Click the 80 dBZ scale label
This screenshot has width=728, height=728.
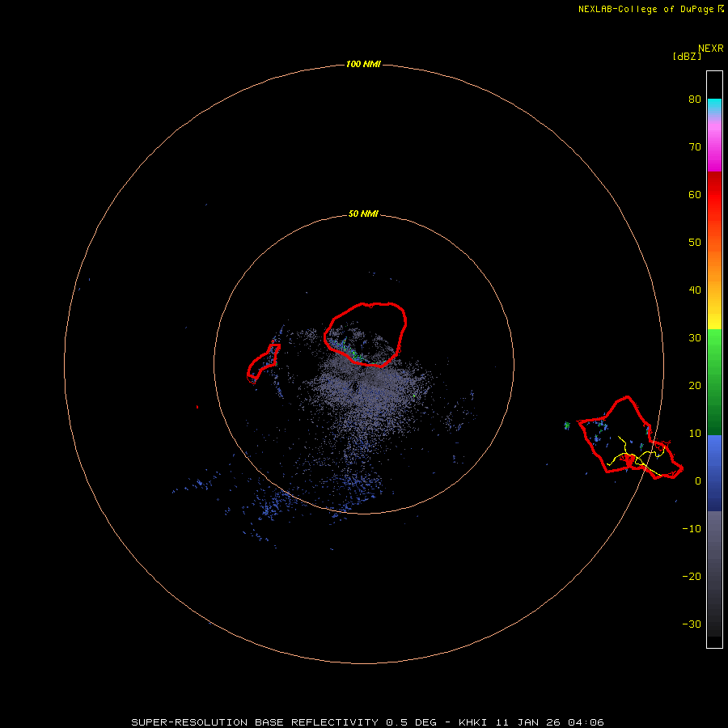click(x=695, y=99)
